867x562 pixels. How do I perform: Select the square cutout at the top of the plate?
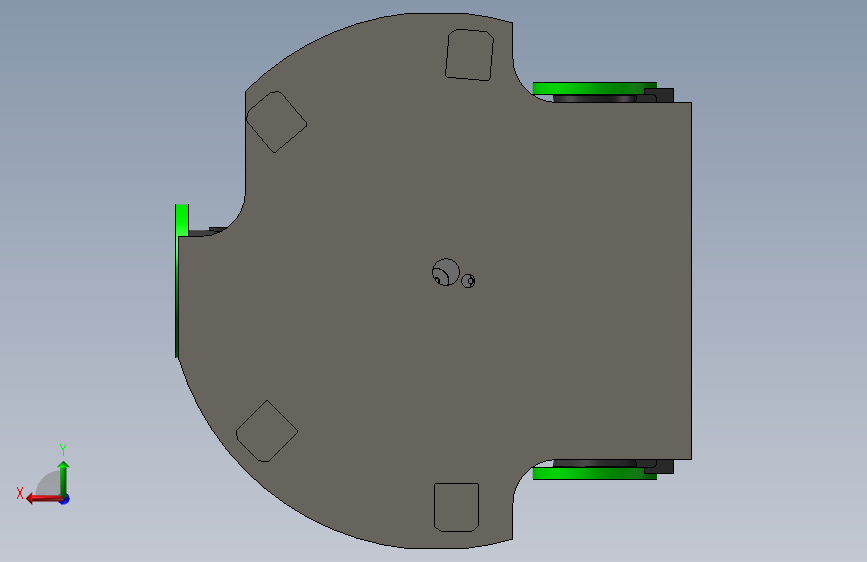tap(469, 55)
